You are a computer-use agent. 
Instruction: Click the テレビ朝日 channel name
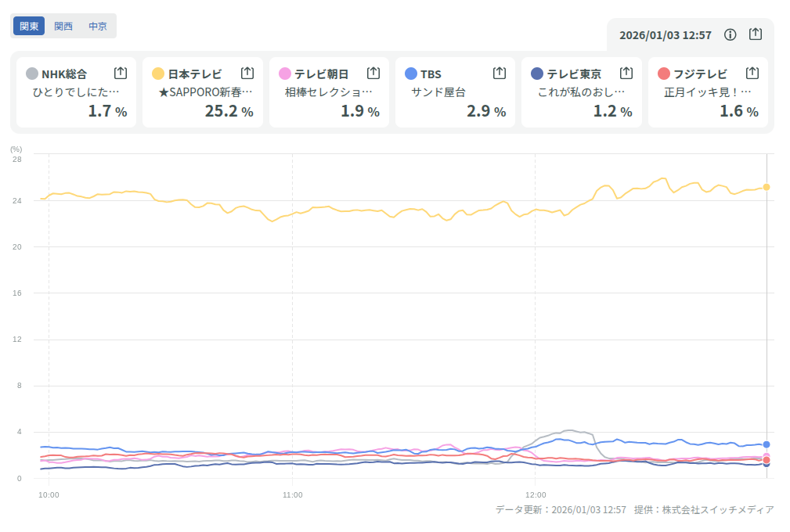[x=321, y=74]
